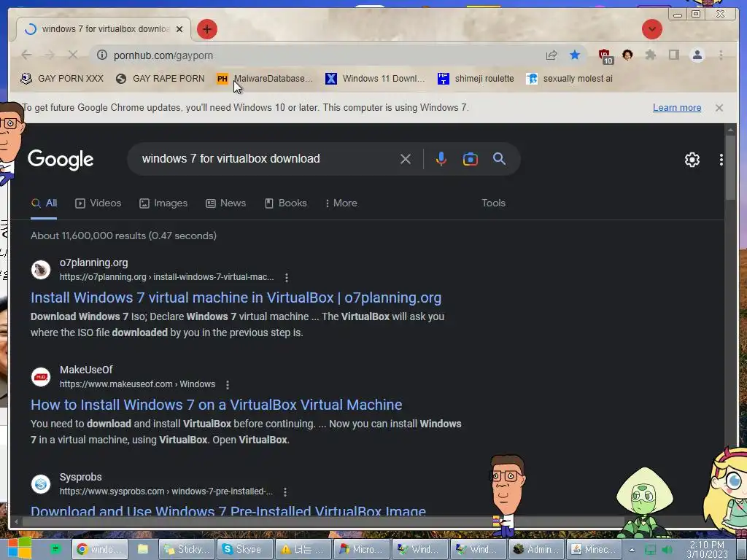Click the Google logo
The image size is (747, 560).
(x=61, y=160)
